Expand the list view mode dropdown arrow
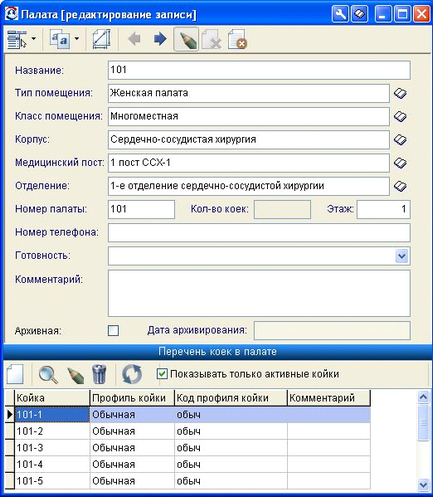This screenshot has height=497, width=433. pos(33,39)
